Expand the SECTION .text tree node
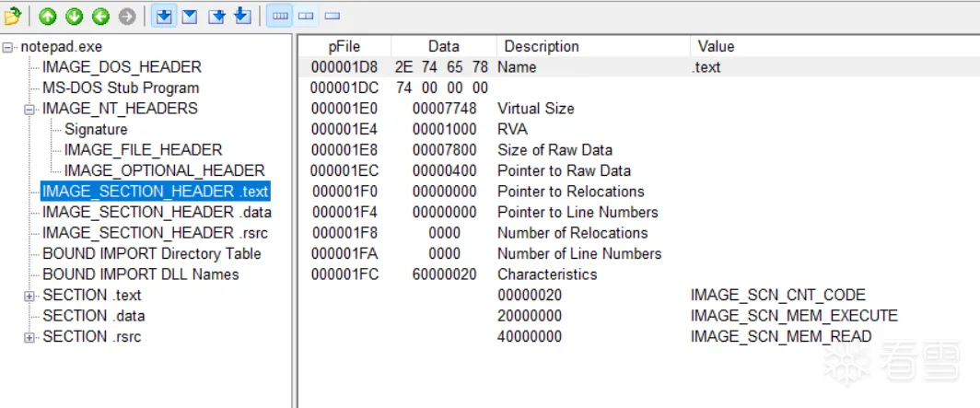Viewport: 980px width, 408px height. [x=30, y=296]
